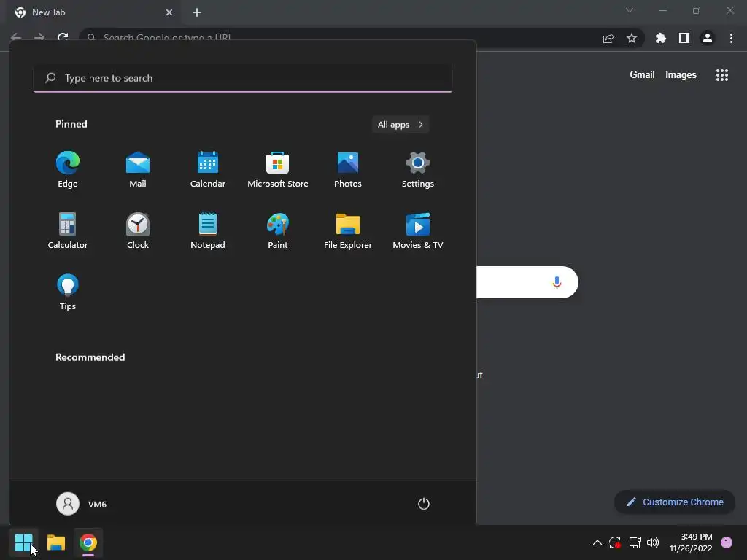Screen dimensions: 747x560
Task: Open Microsoft Store from Start menu
Action: tap(278, 169)
